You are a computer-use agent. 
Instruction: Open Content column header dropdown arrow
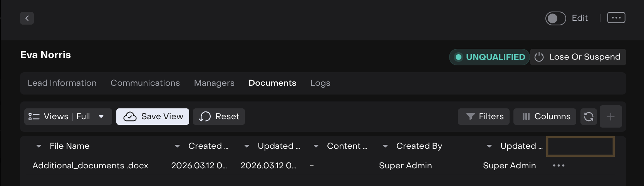click(x=316, y=146)
